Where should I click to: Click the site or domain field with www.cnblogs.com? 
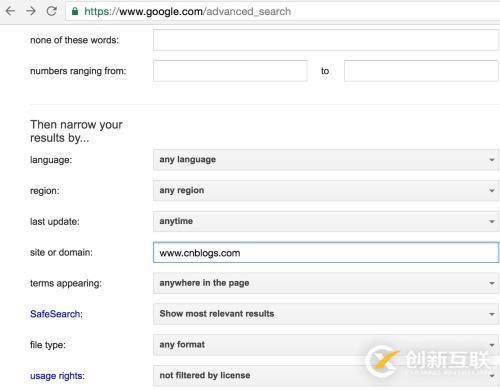pyautogui.click(x=326, y=252)
